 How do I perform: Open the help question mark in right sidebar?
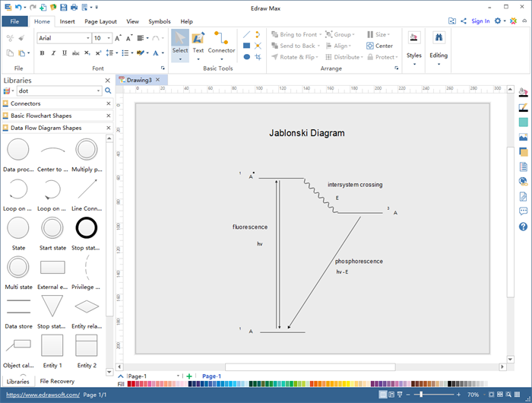[x=523, y=227]
